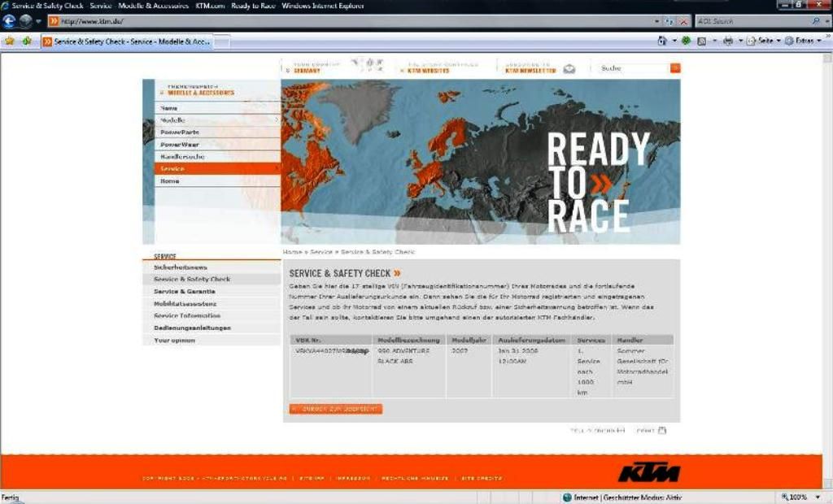
Task: Select PowerParts in the left menu
Action: 180,132
